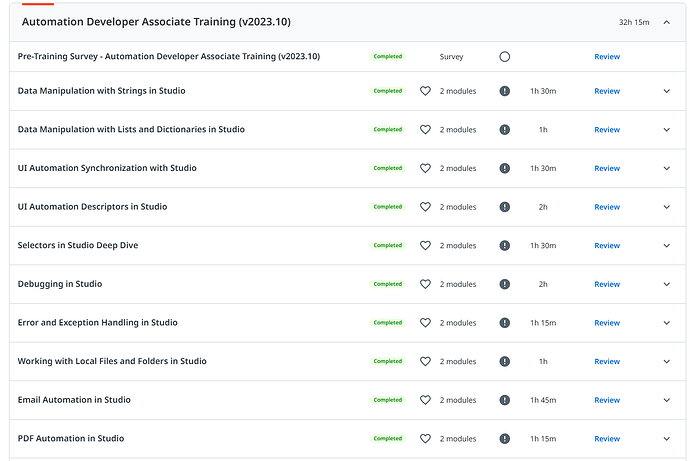Click Automation Developer Associate Training heading

[x=156, y=22]
